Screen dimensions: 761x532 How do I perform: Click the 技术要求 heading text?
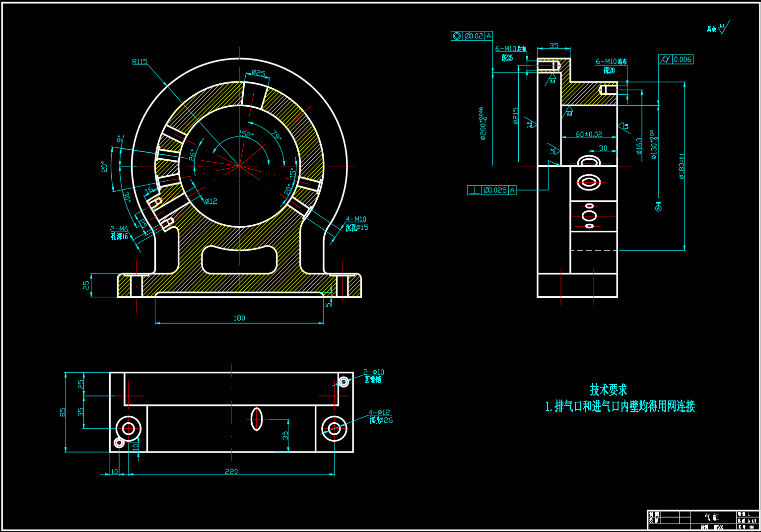click(608, 390)
